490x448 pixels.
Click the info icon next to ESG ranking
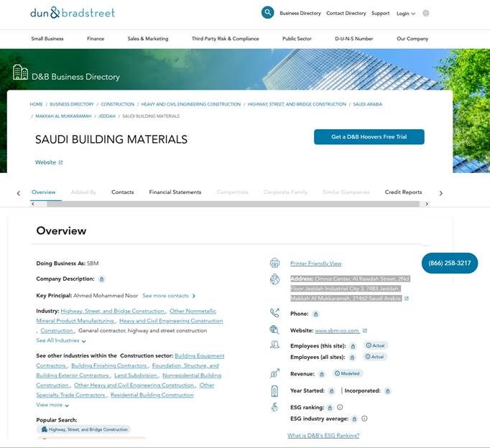pyautogui.click(x=340, y=407)
